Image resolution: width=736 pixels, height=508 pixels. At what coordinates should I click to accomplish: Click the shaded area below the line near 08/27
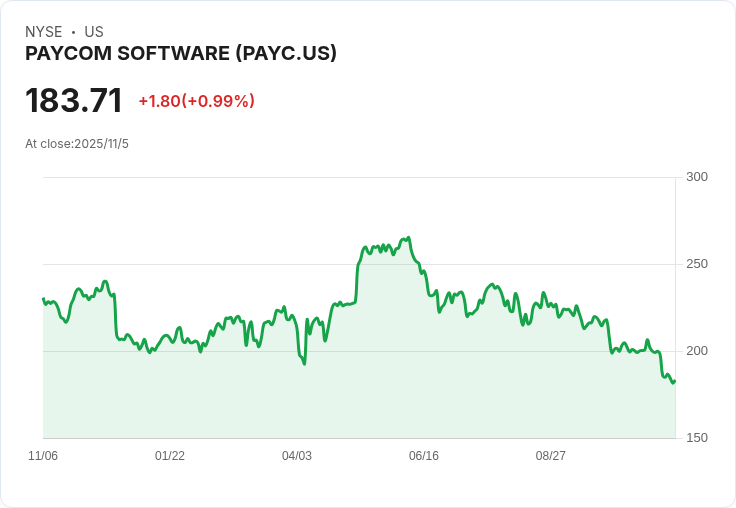pos(551,376)
